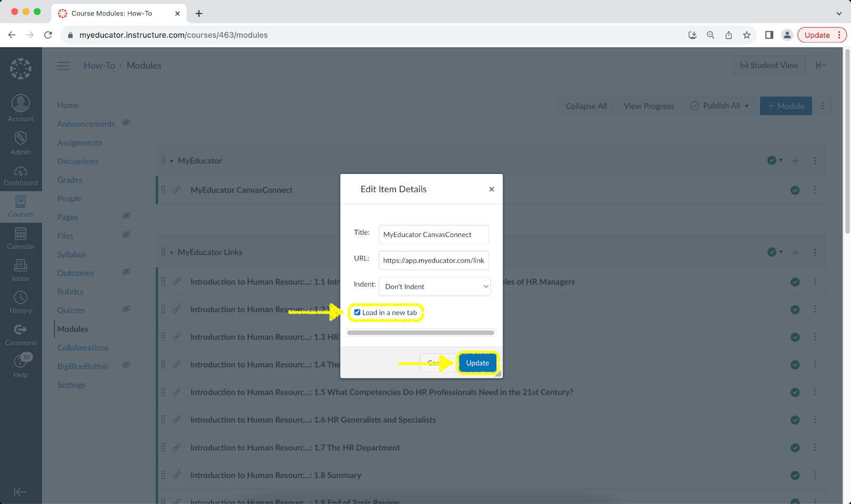Toggle visibility eye icon next to Files

click(126, 234)
